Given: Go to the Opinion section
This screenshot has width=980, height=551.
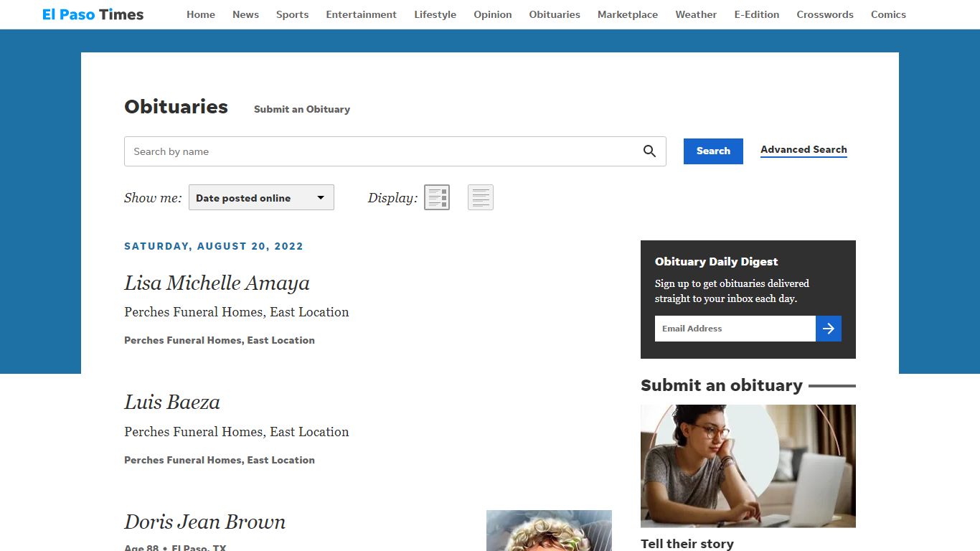Looking at the screenshot, I should [493, 14].
